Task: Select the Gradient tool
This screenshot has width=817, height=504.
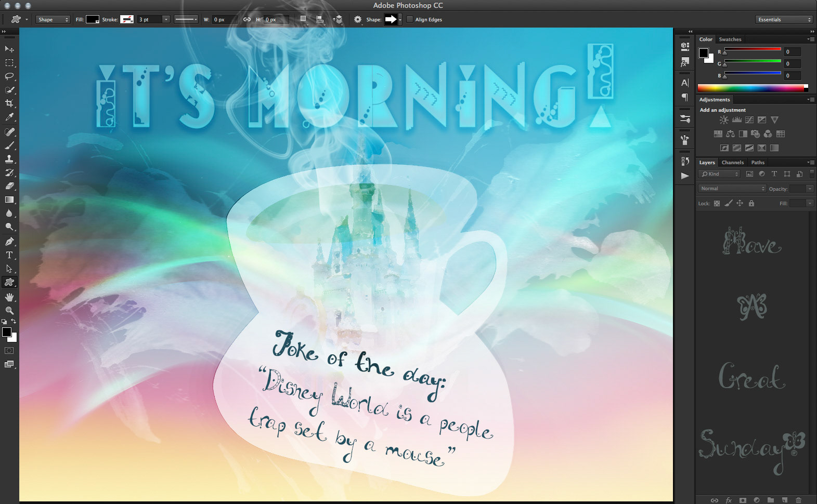Action: (9, 200)
